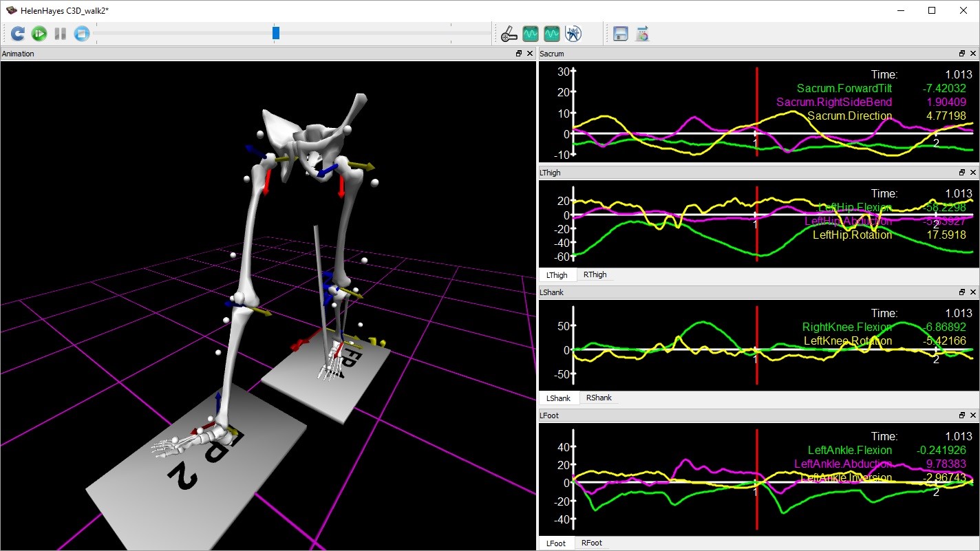Click the export icon next to save
Screen dimensions: 980x551
(x=642, y=33)
